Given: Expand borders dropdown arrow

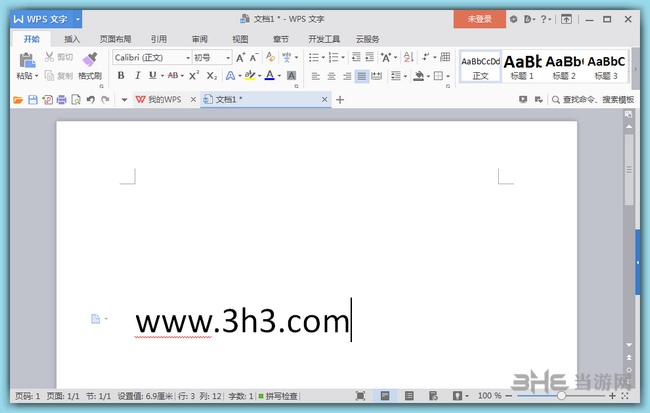Looking at the screenshot, I should [448, 76].
